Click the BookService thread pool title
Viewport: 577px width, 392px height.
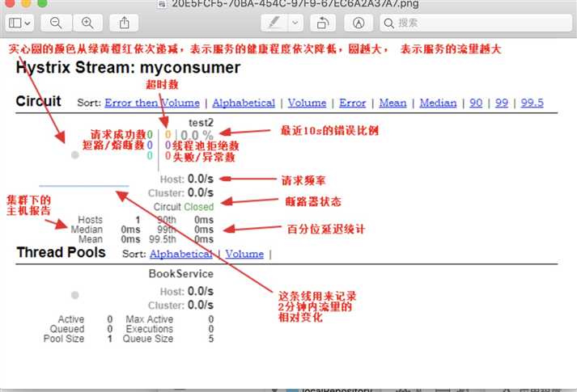tap(181, 274)
